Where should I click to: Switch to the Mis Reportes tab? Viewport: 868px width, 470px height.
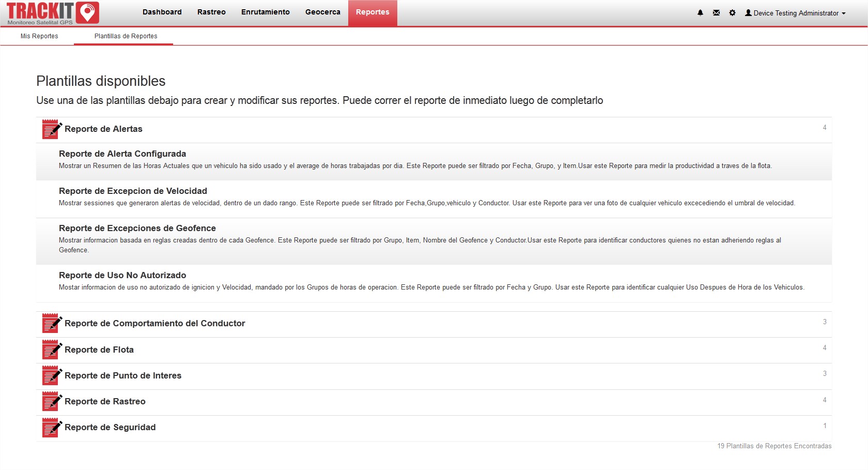(39, 36)
